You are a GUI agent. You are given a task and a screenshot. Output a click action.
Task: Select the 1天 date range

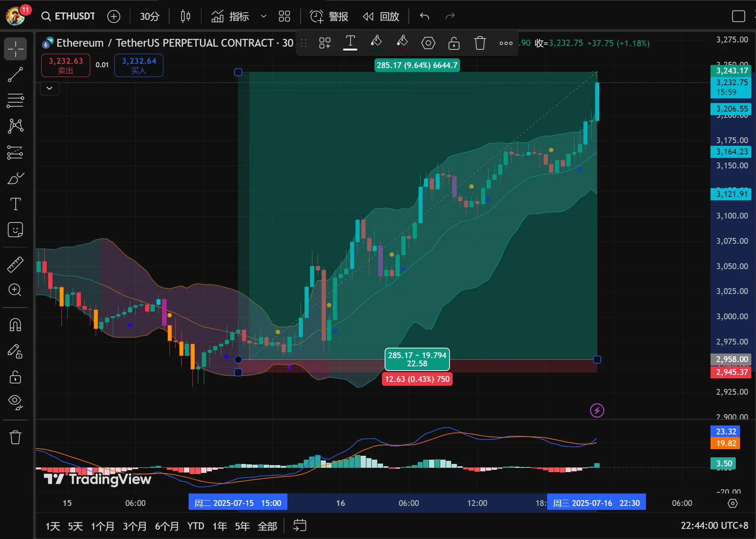53,526
